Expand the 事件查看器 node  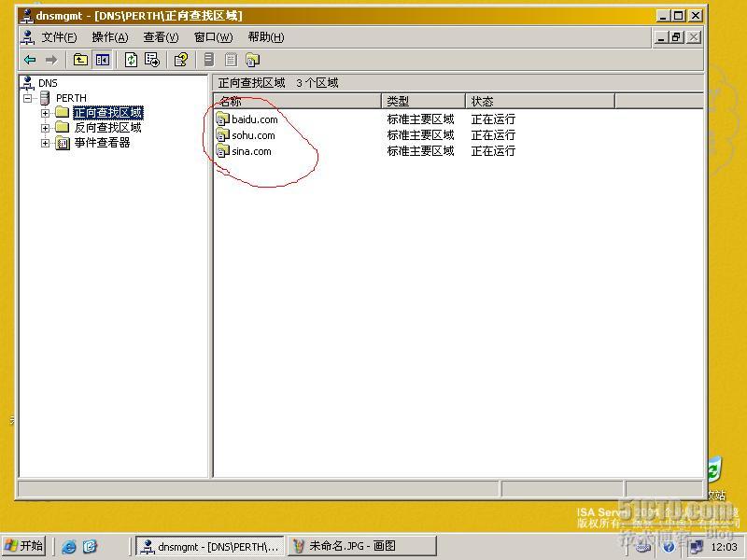coord(45,144)
